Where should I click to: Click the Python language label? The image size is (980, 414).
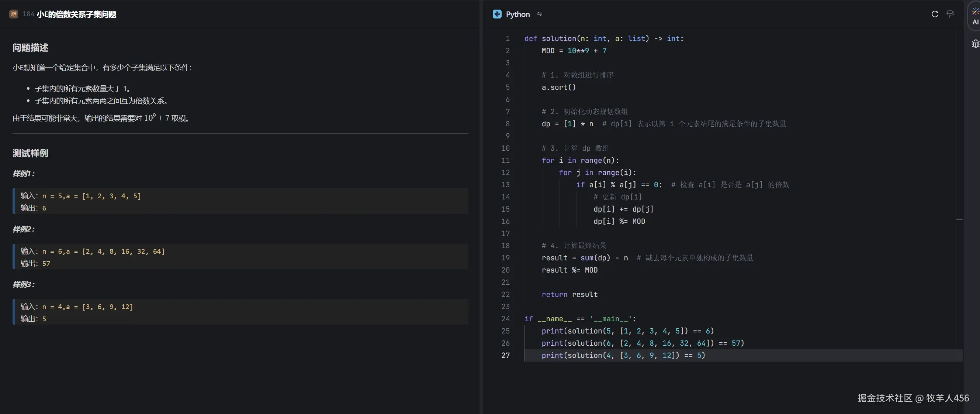(517, 14)
